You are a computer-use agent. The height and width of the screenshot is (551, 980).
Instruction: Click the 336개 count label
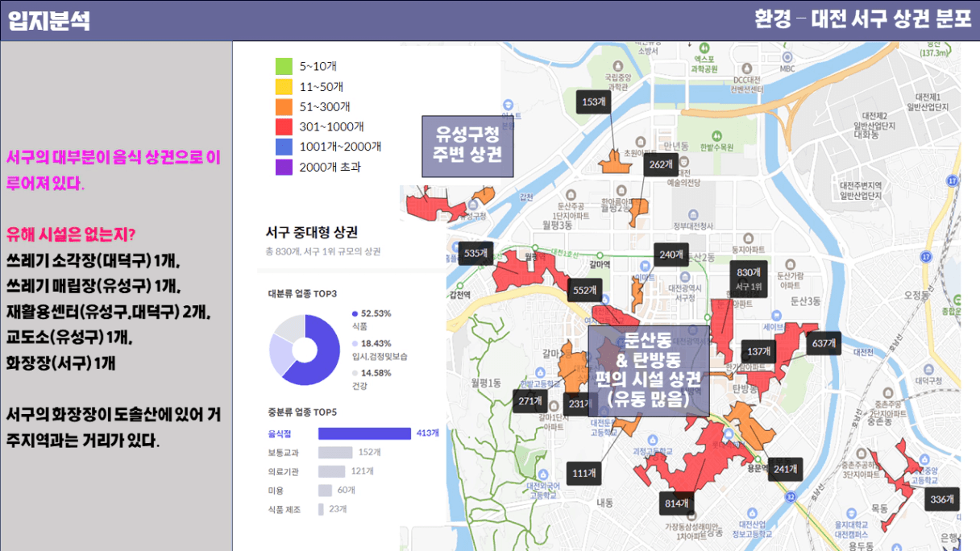point(941,499)
